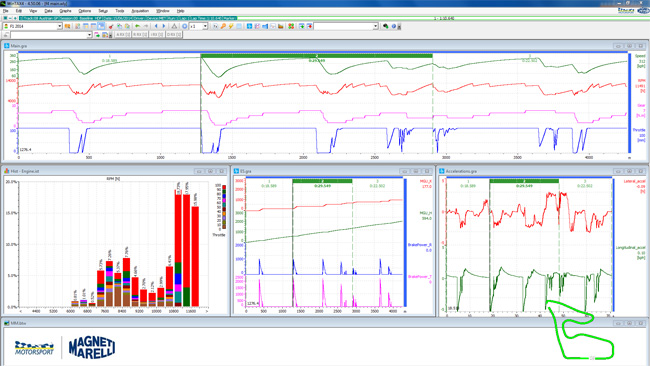Click the green arrow icon on second toolbar row
Viewport: 650px width, 366px height.
pos(97,35)
